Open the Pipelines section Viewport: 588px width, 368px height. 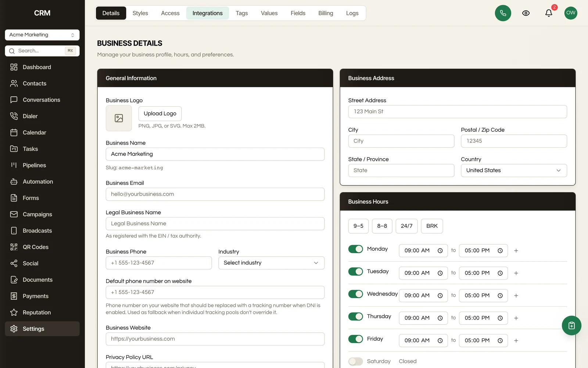tap(42, 165)
